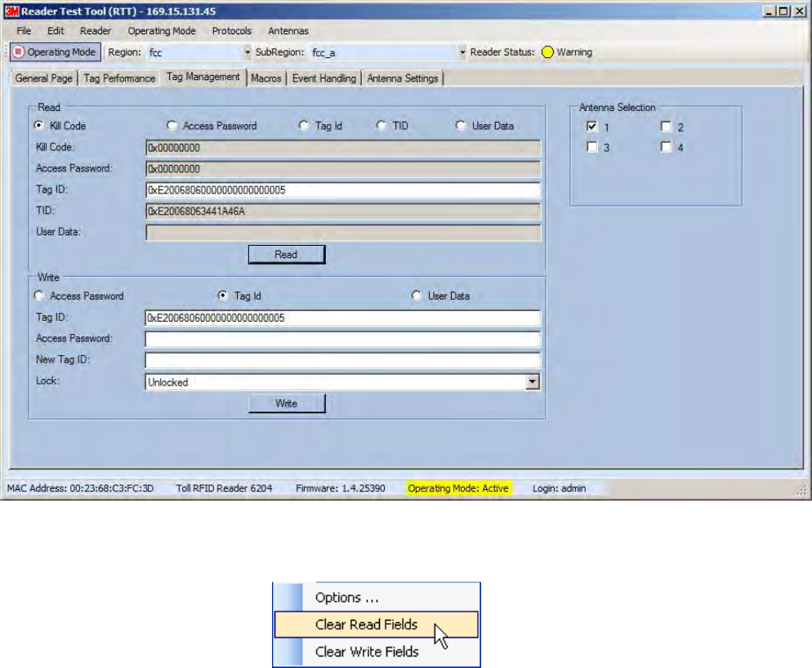Maximize the Reader Test Tool window

[x=783, y=11]
